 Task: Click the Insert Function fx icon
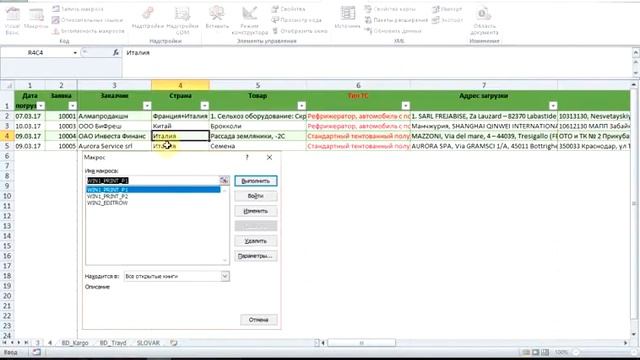[x=116, y=53]
